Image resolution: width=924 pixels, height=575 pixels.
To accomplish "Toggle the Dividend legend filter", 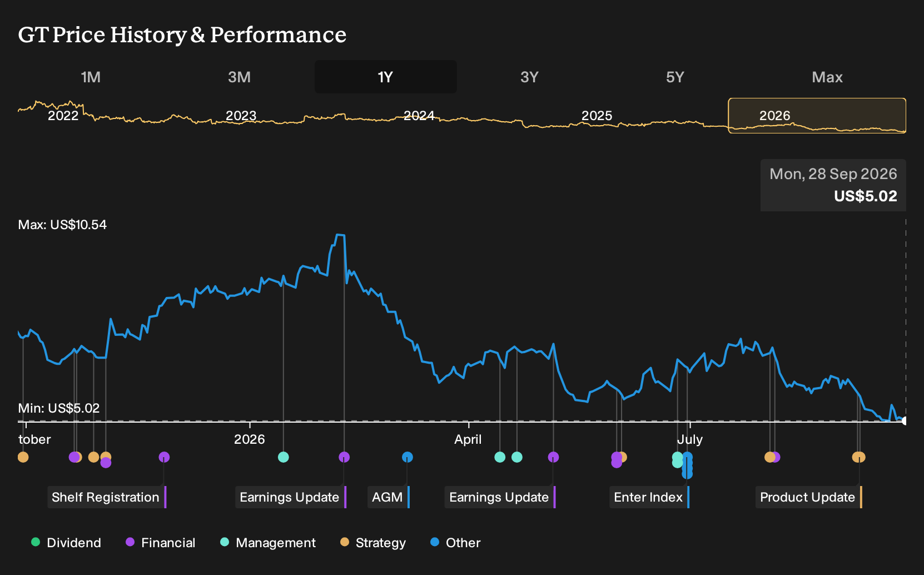I will [x=66, y=543].
